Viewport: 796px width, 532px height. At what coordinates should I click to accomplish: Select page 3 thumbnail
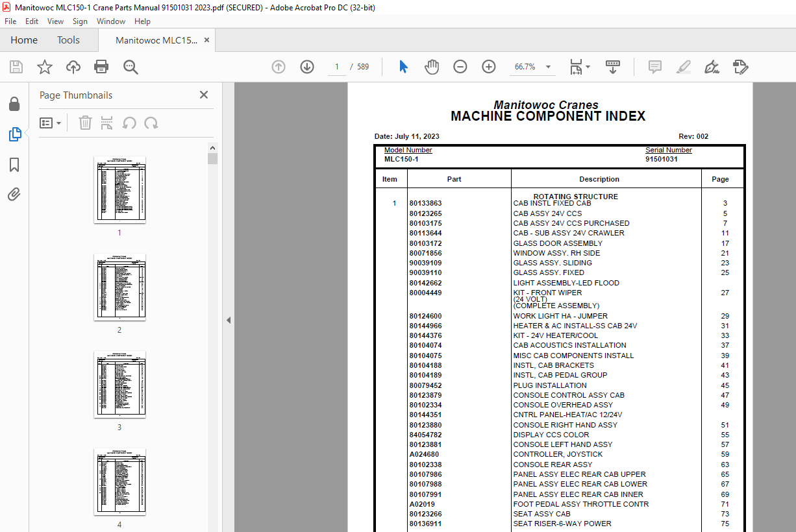click(x=119, y=384)
